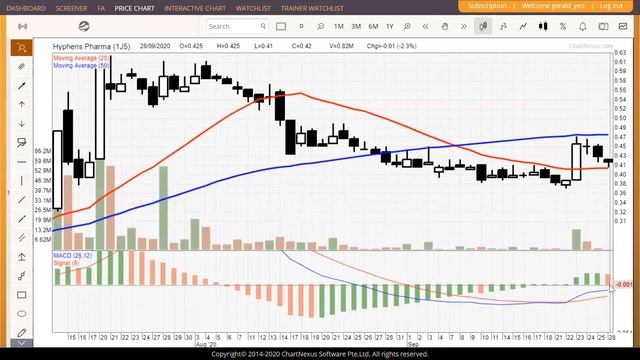This screenshot has height=360, width=640.
Task: Click the globe logo icon in the toolbar
Action: point(84,26)
